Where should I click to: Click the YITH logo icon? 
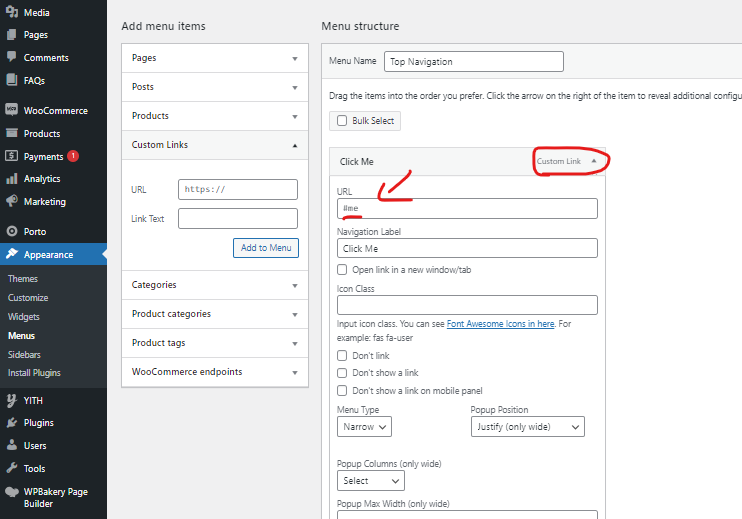[12, 400]
